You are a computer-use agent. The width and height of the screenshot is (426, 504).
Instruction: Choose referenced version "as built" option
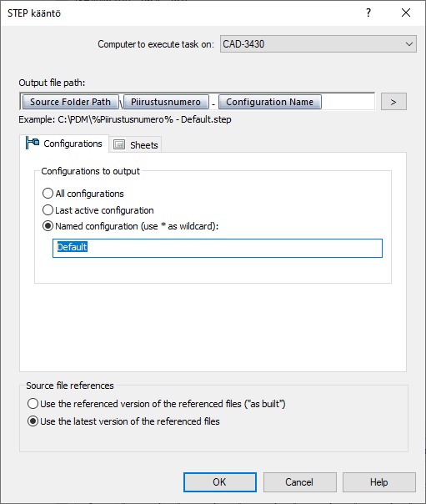157,404
